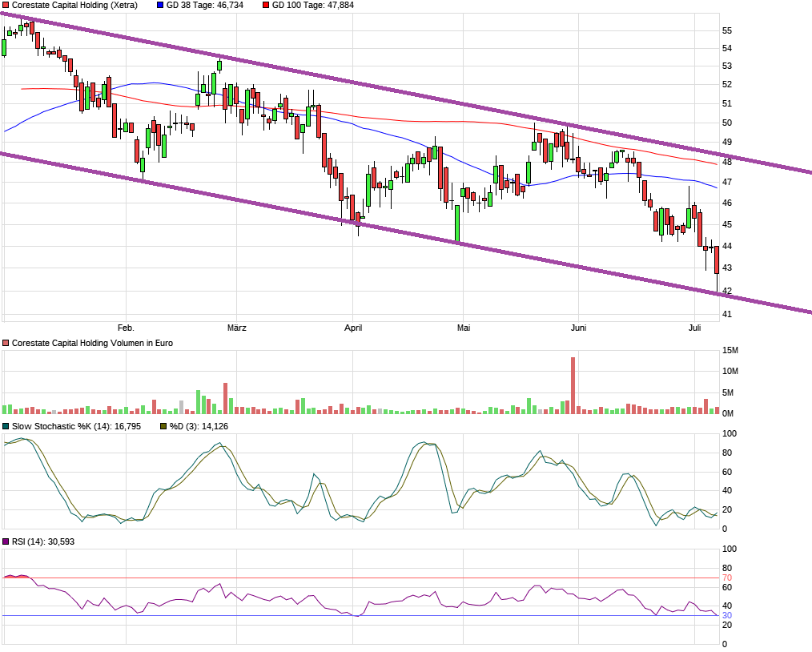The width and height of the screenshot is (812, 652).
Task: Click the olive %D (3) legend swatch
Action: [x=163, y=427]
